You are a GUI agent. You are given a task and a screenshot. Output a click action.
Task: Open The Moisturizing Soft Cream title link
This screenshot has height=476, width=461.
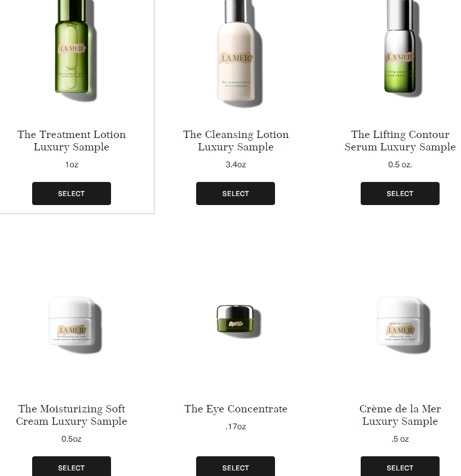click(x=72, y=415)
